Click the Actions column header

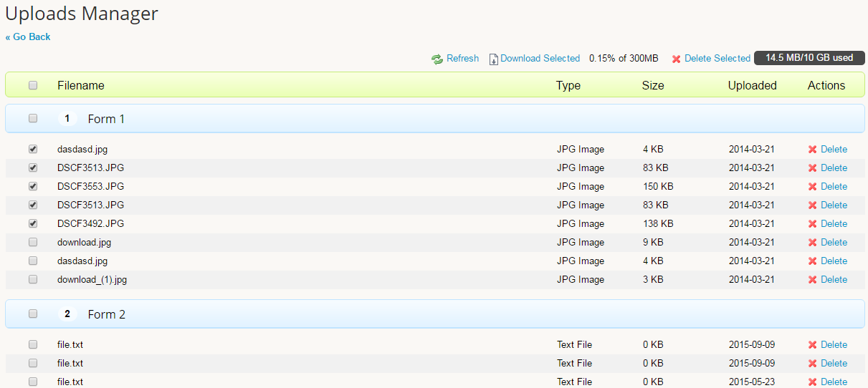[x=826, y=85]
